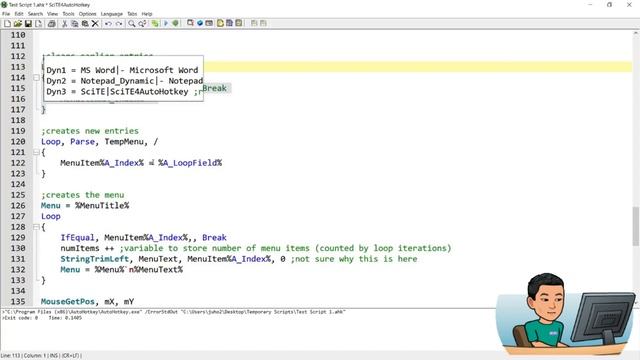This screenshot has height=360, width=640.
Task: Click line number 135 in the margin
Action: click(x=18, y=302)
